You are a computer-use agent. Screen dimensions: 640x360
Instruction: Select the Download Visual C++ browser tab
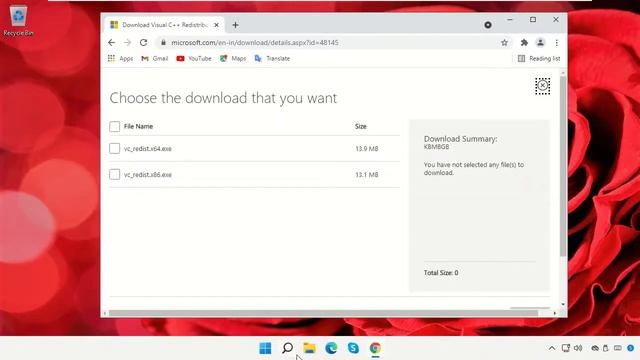[x=163, y=25]
